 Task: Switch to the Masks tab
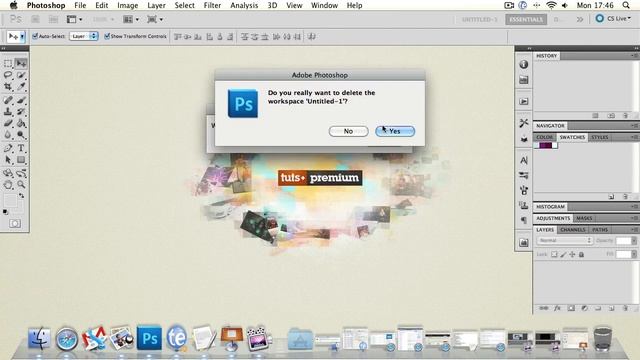584,218
